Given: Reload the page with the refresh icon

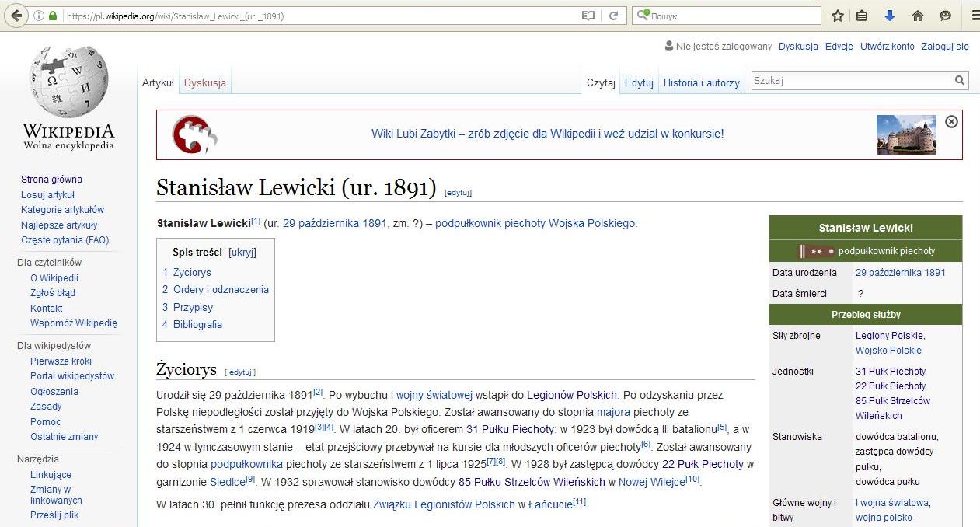Looking at the screenshot, I should click(613, 16).
